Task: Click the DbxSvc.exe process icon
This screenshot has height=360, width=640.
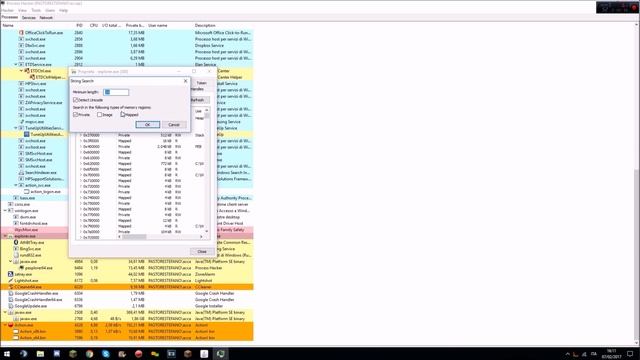Action: point(21,45)
